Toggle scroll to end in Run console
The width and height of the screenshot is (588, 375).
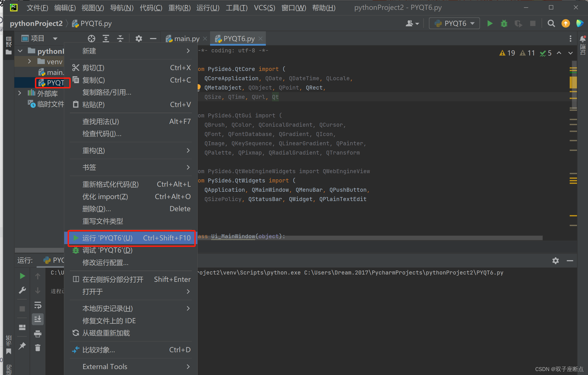tap(38, 319)
